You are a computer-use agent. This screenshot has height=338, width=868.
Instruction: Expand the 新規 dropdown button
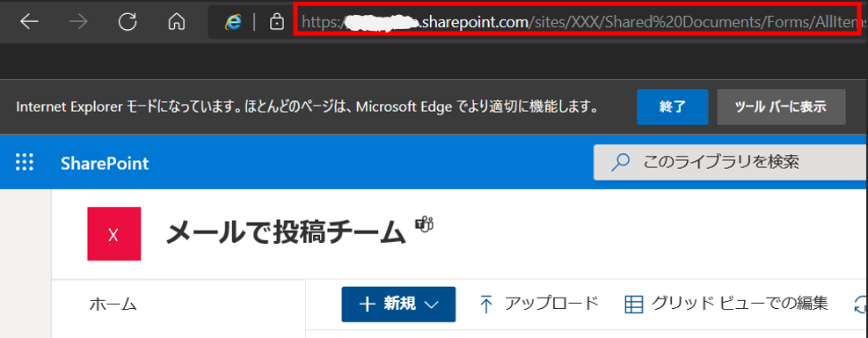(398, 305)
